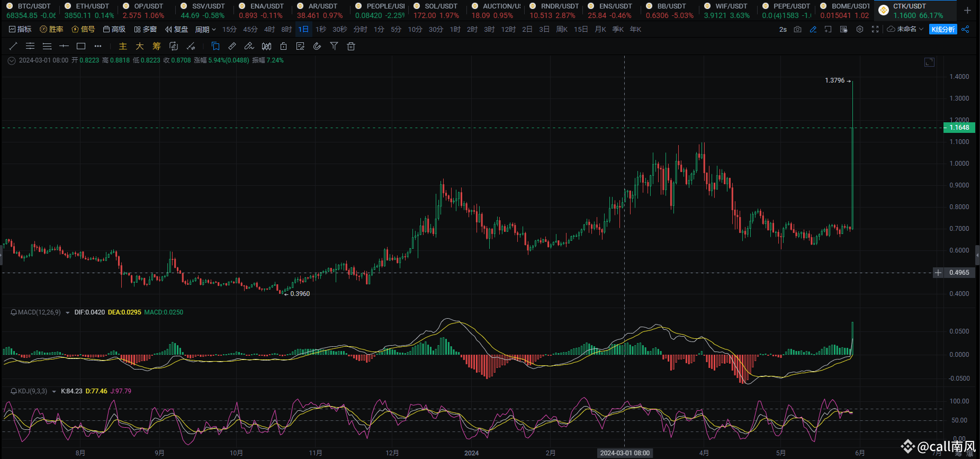This screenshot has height=459, width=980.
Task: Enter fullscreen chart mode
Action: (875, 30)
